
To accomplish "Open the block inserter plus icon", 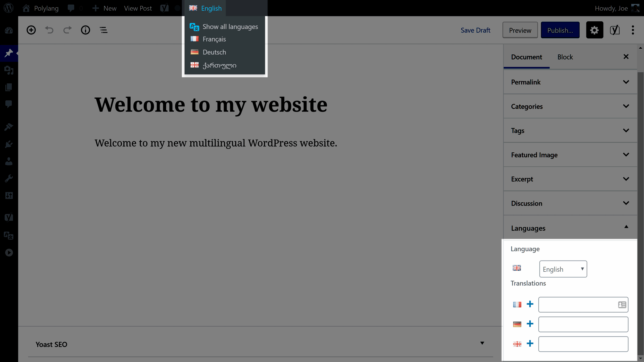I will [31, 30].
